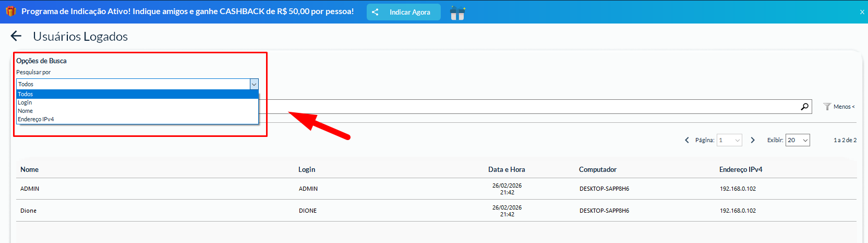The height and width of the screenshot is (243, 868).
Task: Sort by the Data e Hora column header
Action: (x=507, y=169)
